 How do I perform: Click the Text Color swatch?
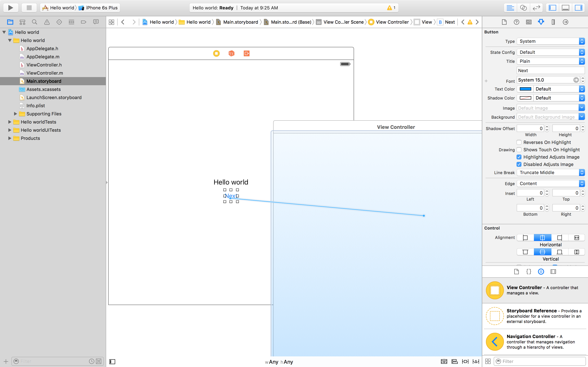point(525,89)
